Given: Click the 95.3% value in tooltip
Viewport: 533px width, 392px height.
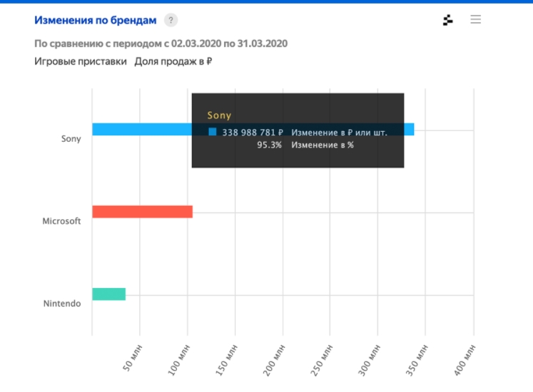Looking at the screenshot, I should [x=269, y=145].
